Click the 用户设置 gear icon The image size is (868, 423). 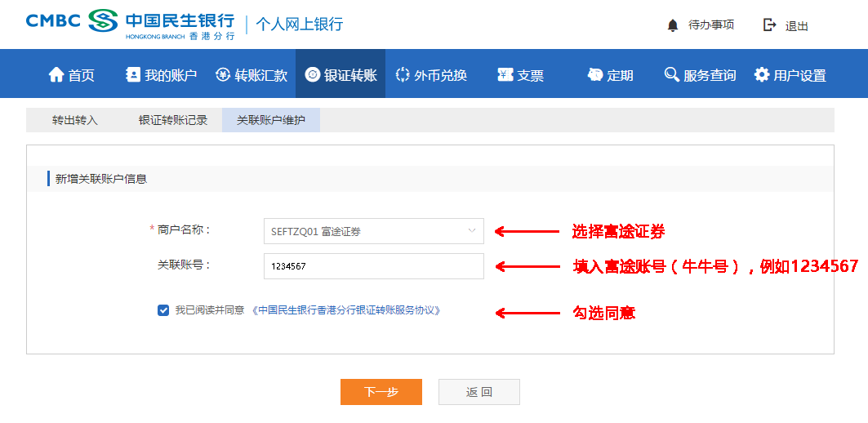(762, 75)
